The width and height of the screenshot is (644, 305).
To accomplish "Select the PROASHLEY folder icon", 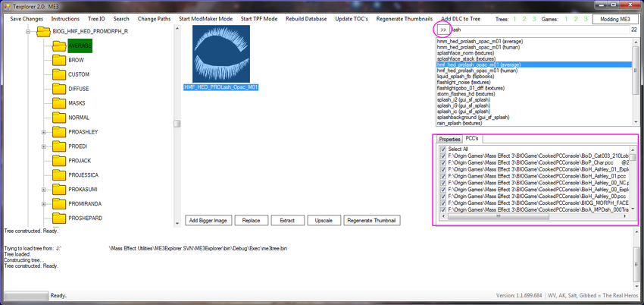I will coord(59,132).
